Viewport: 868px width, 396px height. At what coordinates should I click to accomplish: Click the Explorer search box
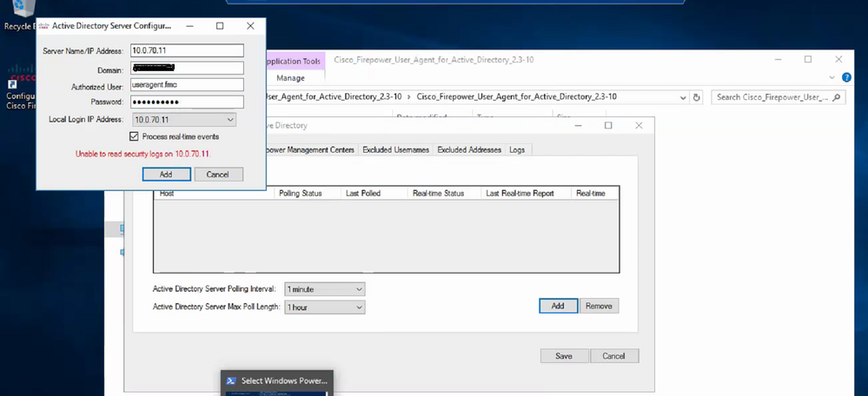tap(779, 97)
